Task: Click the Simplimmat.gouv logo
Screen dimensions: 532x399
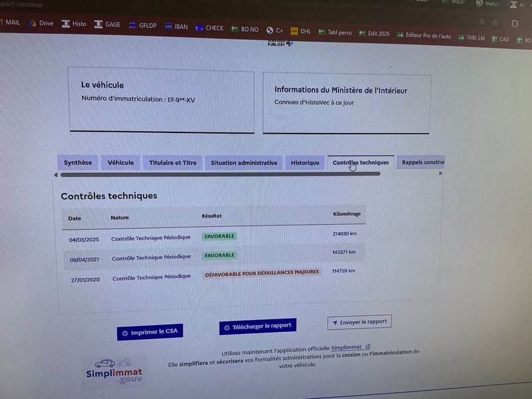Action: click(114, 372)
